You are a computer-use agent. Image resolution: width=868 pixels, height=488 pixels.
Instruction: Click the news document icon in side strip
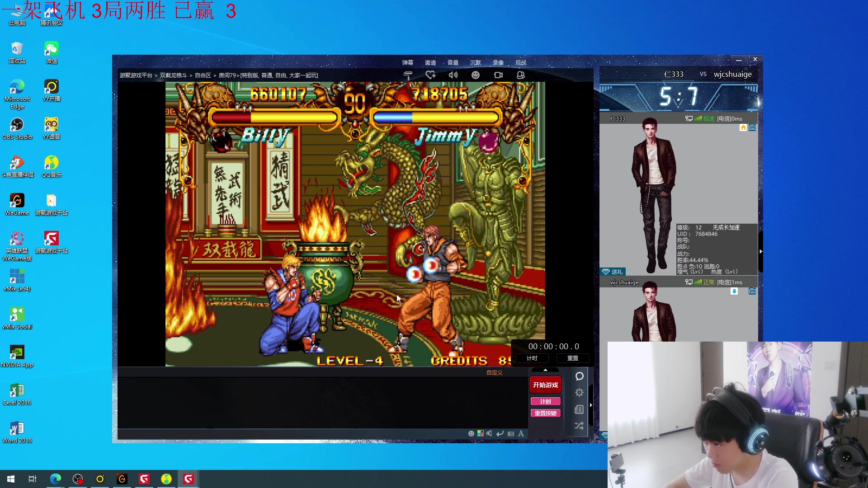coord(579,409)
